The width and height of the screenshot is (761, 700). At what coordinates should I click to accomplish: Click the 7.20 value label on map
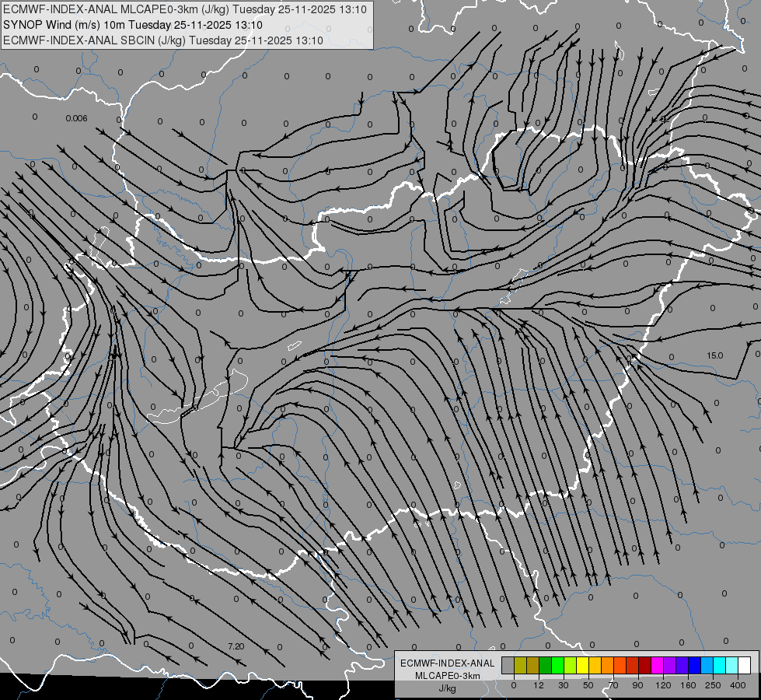point(236,646)
